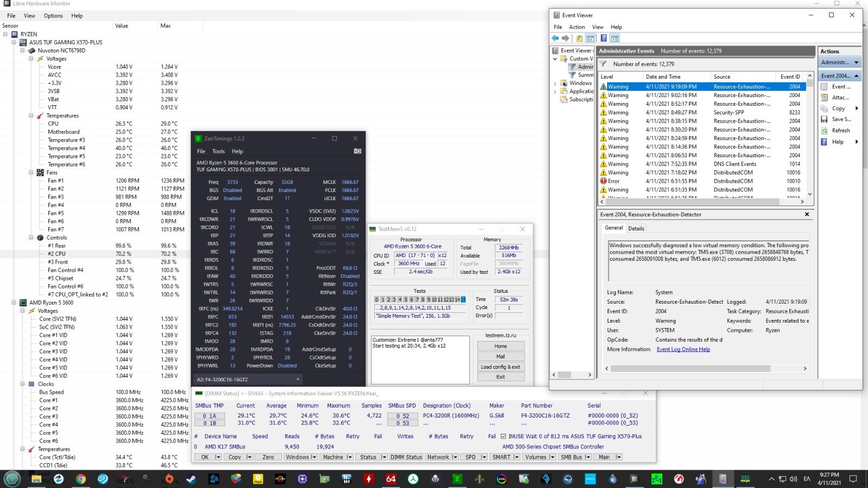Collapse the AMD Ryzen 5 3600 tree node
Viewport: 868px width, 488px height.
14,303
